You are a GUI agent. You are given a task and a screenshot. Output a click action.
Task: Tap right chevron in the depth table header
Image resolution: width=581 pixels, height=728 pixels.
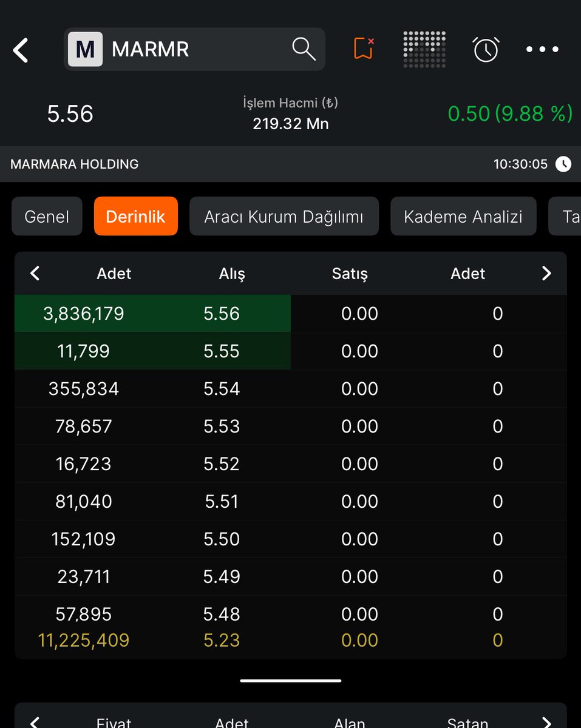[x=546, y=274]
